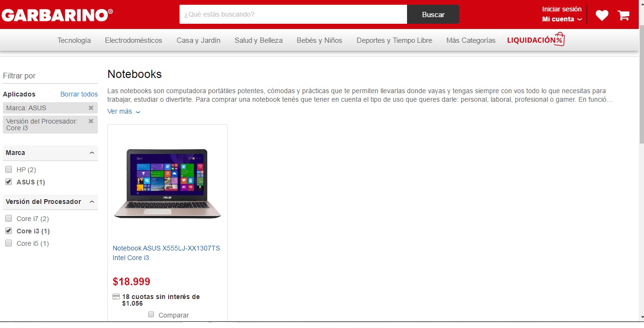Screen dimensions: 644x328
Task: Focus the '¿Qué estás buscando?' search field
Action: pos(293,14)
